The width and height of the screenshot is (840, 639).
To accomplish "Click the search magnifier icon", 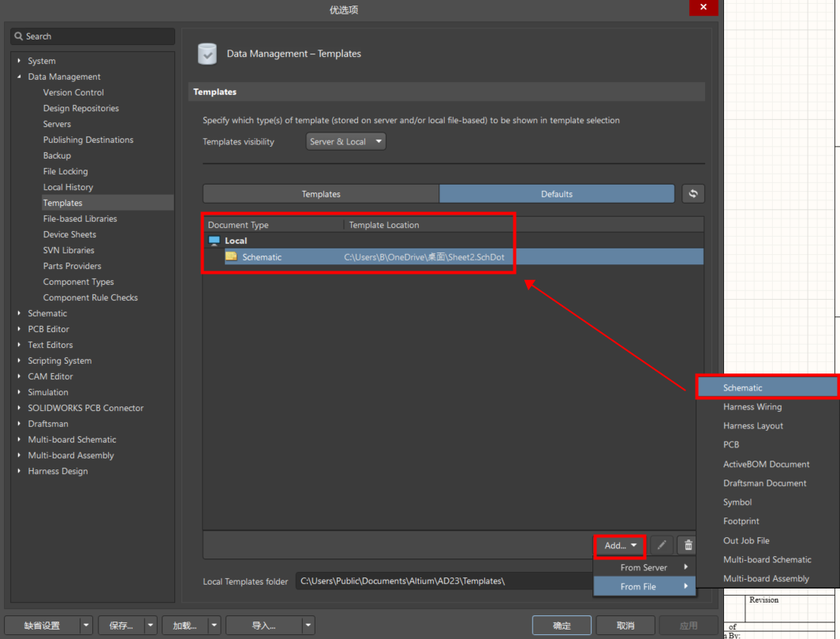I will click(x=19, y=36).
